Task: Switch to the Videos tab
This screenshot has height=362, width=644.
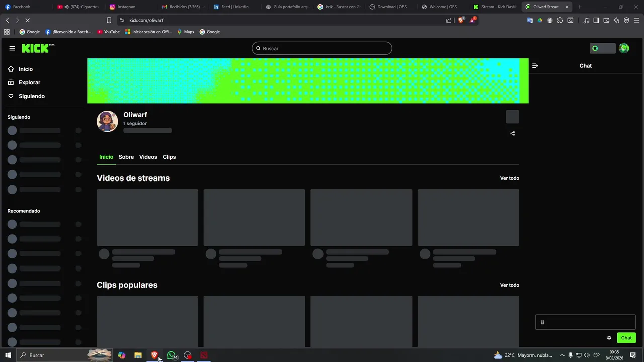Action: click(x=148, y=157)
